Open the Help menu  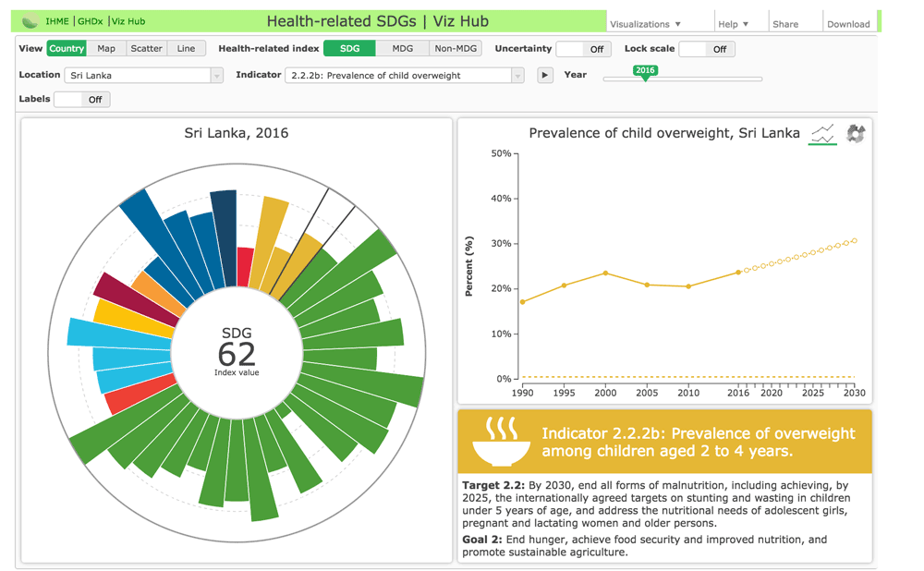(x=734, y=24)
